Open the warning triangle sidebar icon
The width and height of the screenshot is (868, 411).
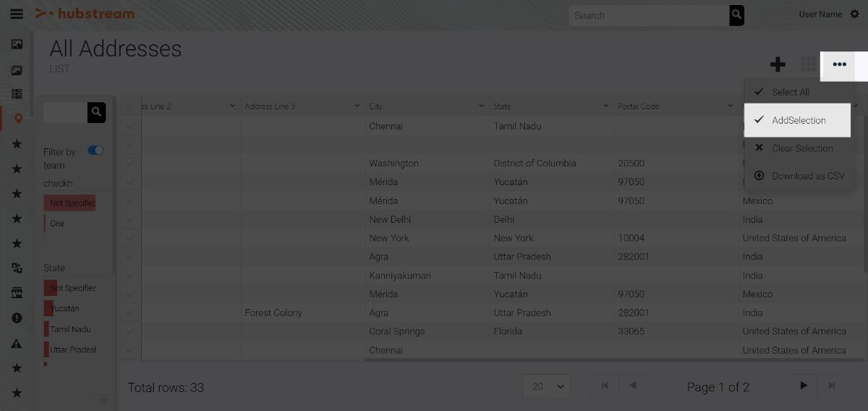[17, 343]
